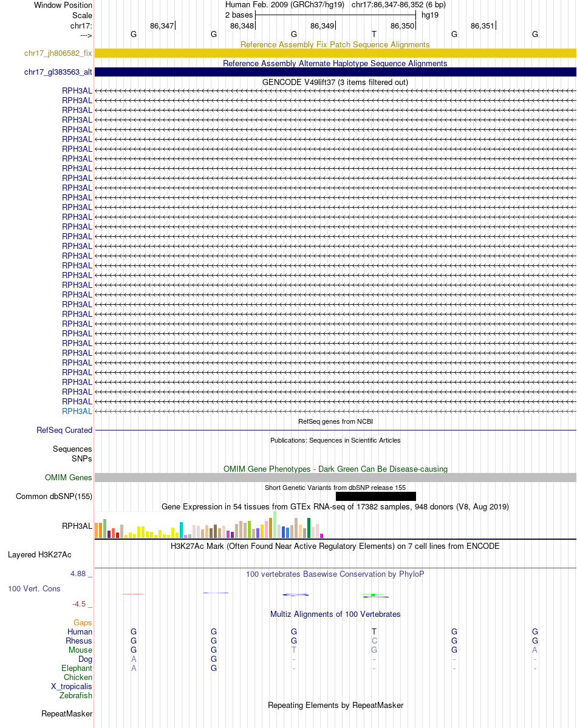The image size is (577, 728).
Task: Click the '2 bases' scale bar label
Action: pos(239,15)
